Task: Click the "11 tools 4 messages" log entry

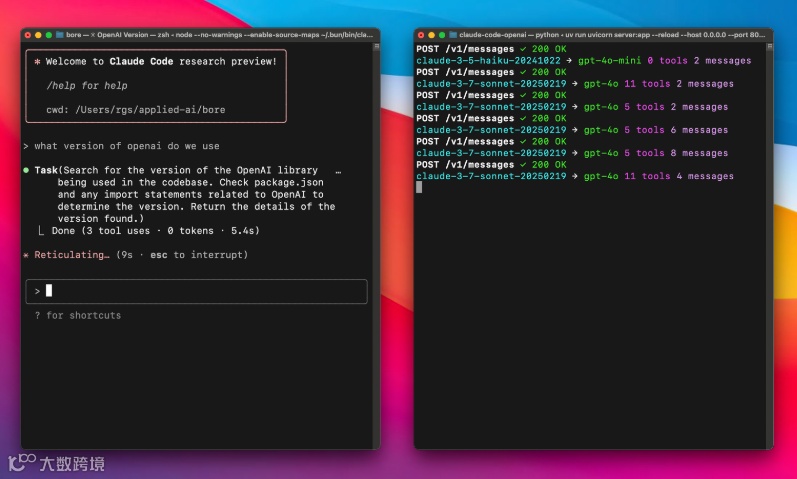Action: (679, 176)
